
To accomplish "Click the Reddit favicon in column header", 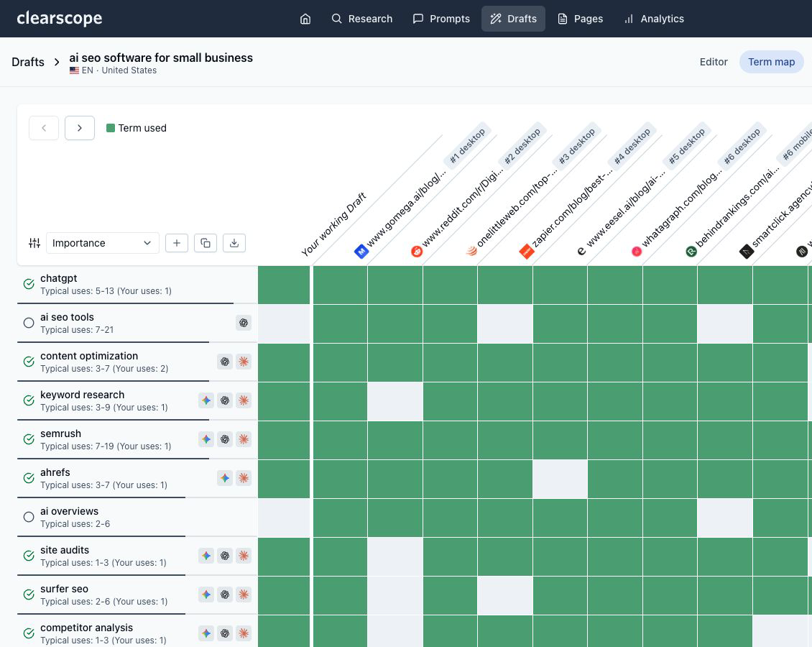I will (x=417, y=252).
